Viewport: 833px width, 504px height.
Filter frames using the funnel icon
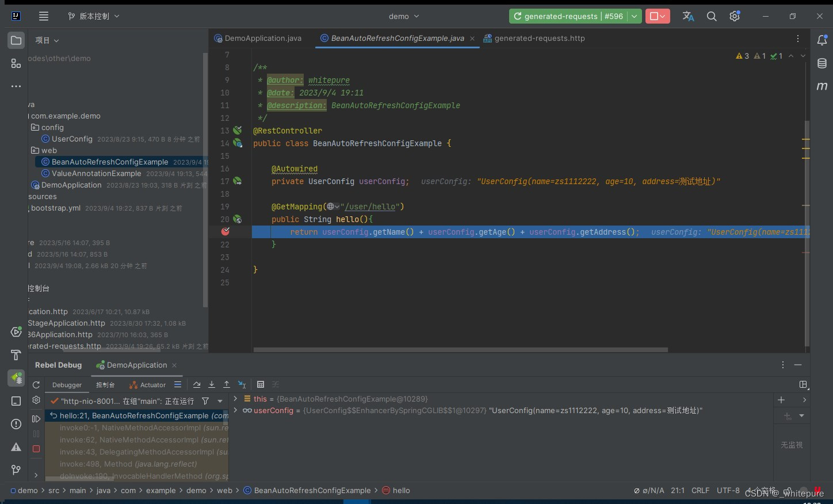pyautogui.click(x=205, y=401)
